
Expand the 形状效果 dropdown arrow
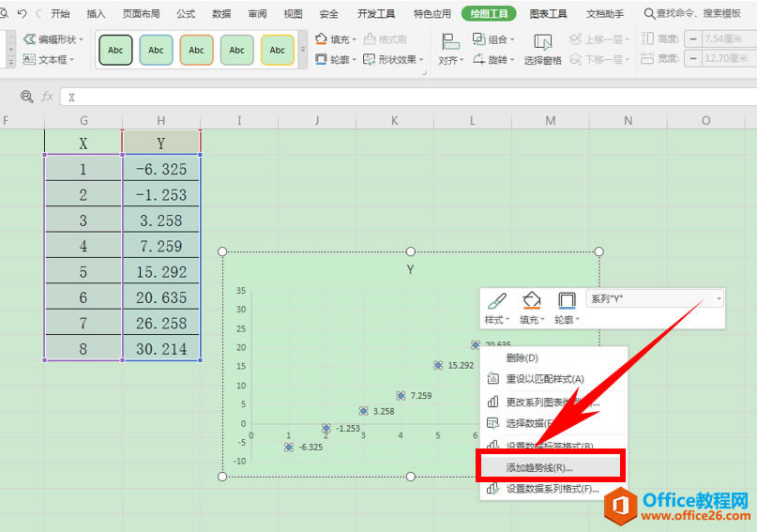point(420,60)
